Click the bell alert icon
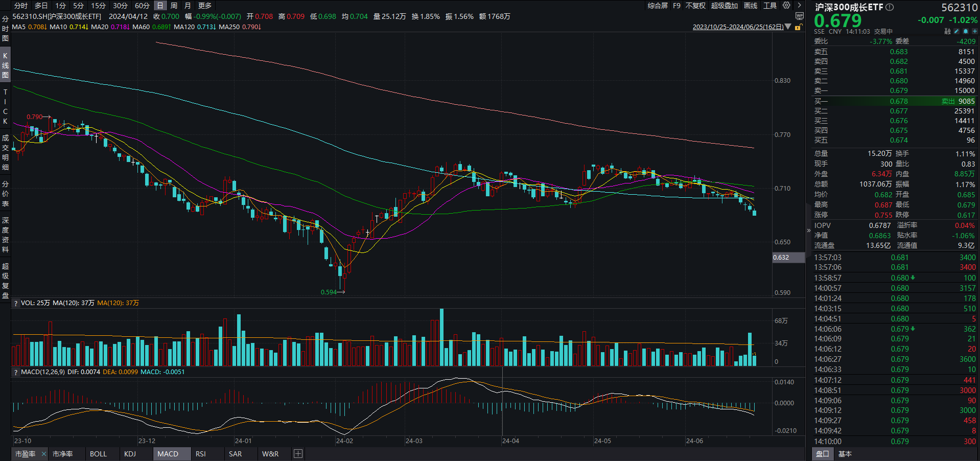 965,32
